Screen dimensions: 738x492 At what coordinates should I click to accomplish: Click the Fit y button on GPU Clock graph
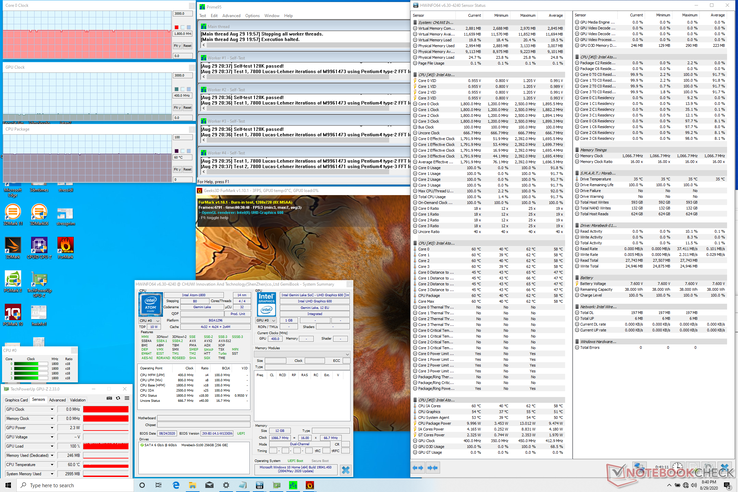pos(176,107)
